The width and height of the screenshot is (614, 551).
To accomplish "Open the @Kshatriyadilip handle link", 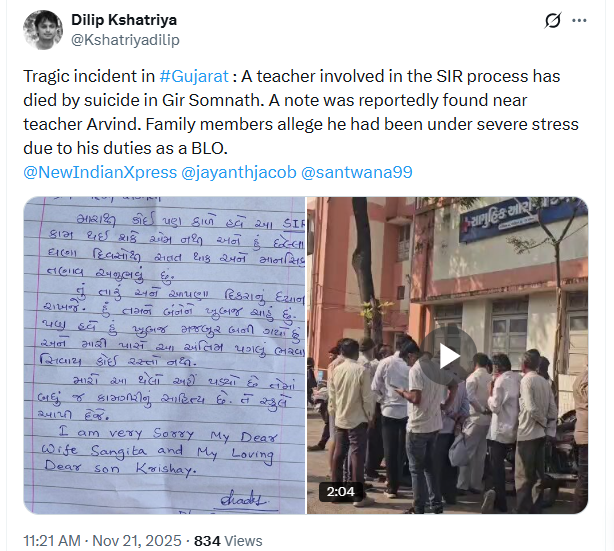I will click(125, 40).
